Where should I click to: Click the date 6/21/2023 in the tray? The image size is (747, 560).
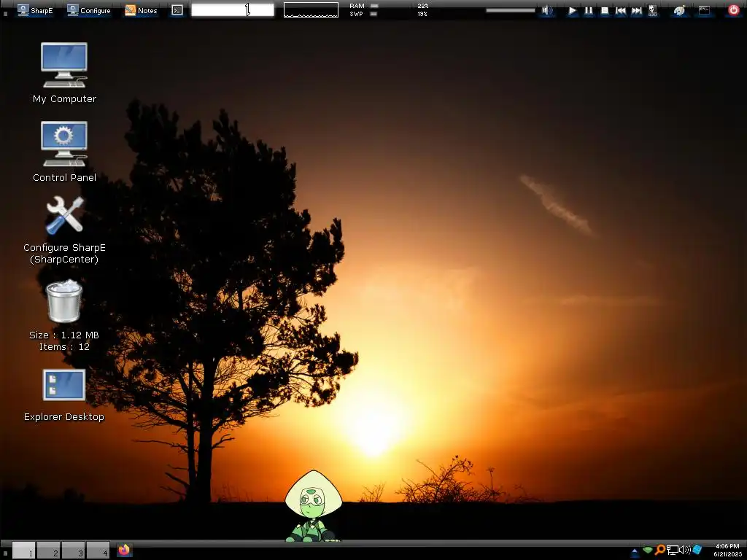[x=727, y=554]
